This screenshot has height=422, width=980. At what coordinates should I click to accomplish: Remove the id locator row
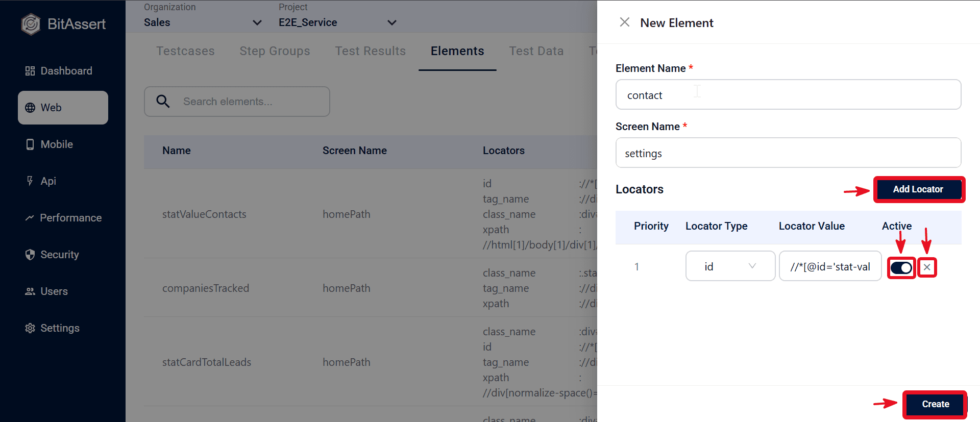pyautogui.click(x=927, y=267)
